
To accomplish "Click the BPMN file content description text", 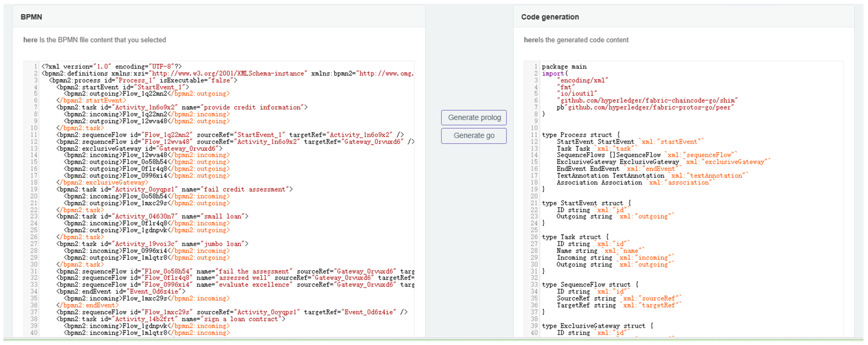I will [x=94, y=40].
